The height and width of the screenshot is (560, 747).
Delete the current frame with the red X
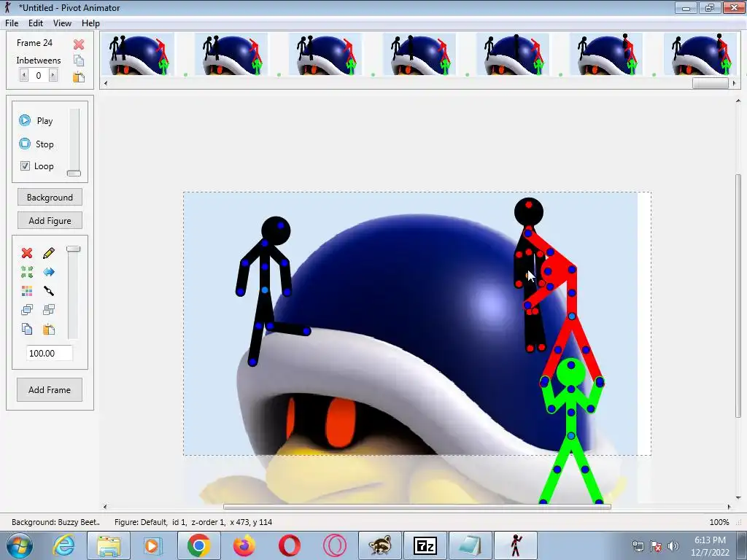79,44
